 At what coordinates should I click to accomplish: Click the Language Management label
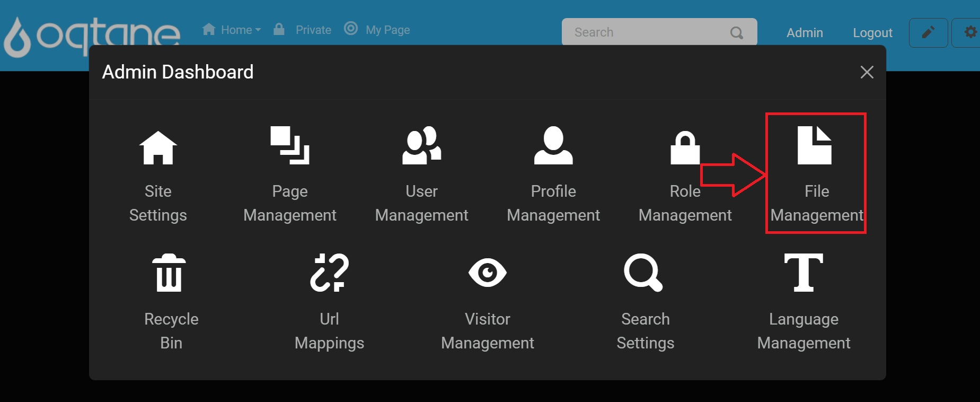point(804,331)
